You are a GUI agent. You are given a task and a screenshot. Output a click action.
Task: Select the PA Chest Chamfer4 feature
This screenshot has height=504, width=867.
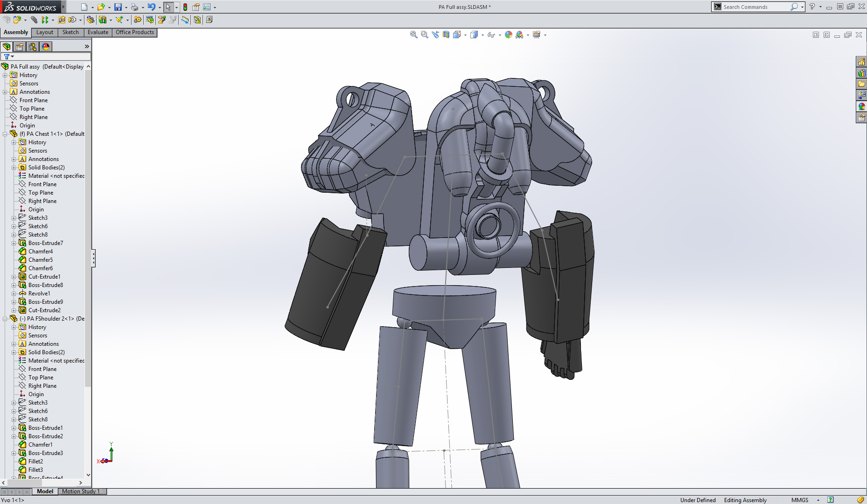[x=41, y=252]
